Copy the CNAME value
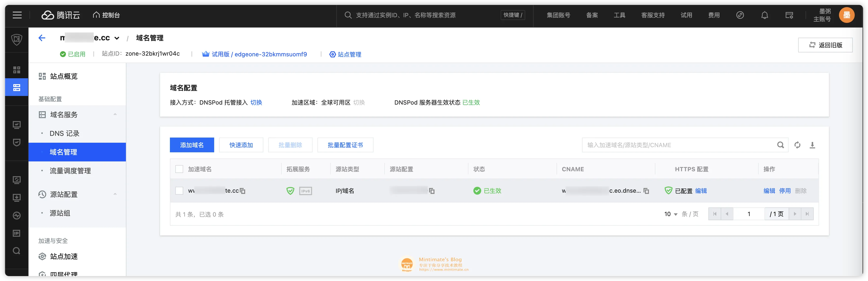Screen dimensions: 868x281 (x=646, y=191)
